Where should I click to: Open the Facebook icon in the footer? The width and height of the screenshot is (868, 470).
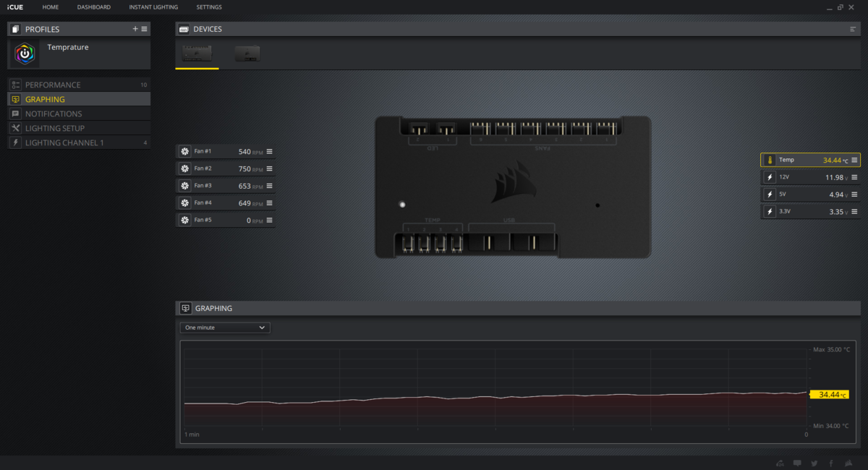(x=831, y=463)
